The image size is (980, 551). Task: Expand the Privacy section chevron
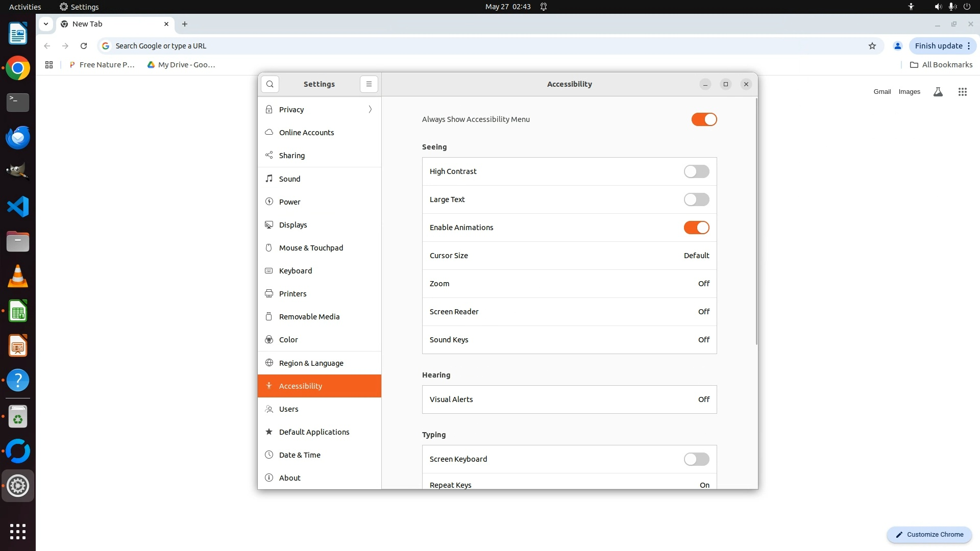pos(370,110)
